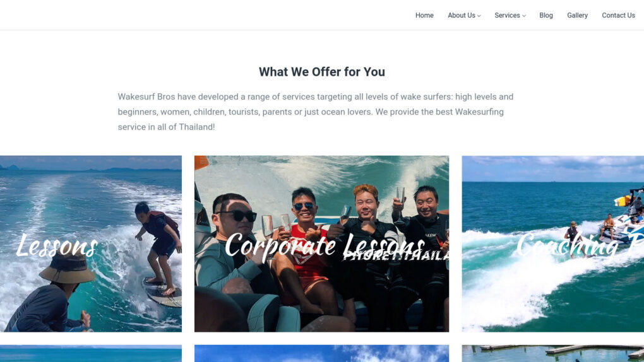Open the Gallery page
The width and height of the screenshot is (644, 362).
tap(577, 15)
